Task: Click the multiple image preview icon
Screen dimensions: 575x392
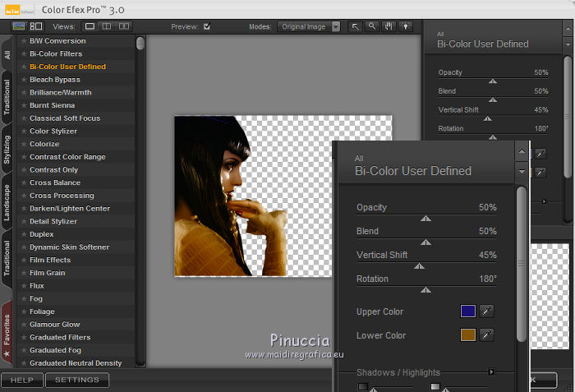Action: tap(36, 26)
